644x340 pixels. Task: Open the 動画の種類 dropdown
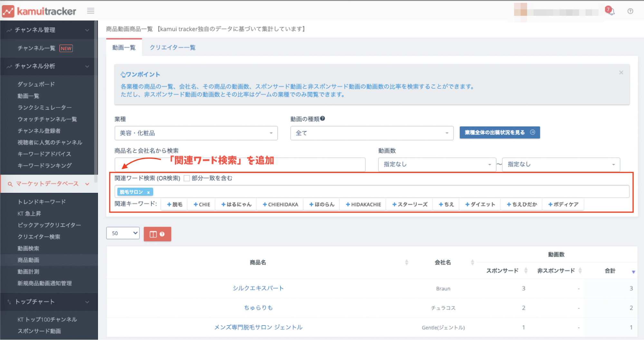tap(371, 133)
